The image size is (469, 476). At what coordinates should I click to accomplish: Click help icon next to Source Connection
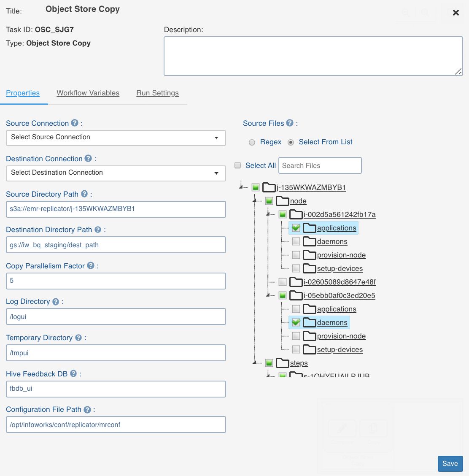click(75, 123)
